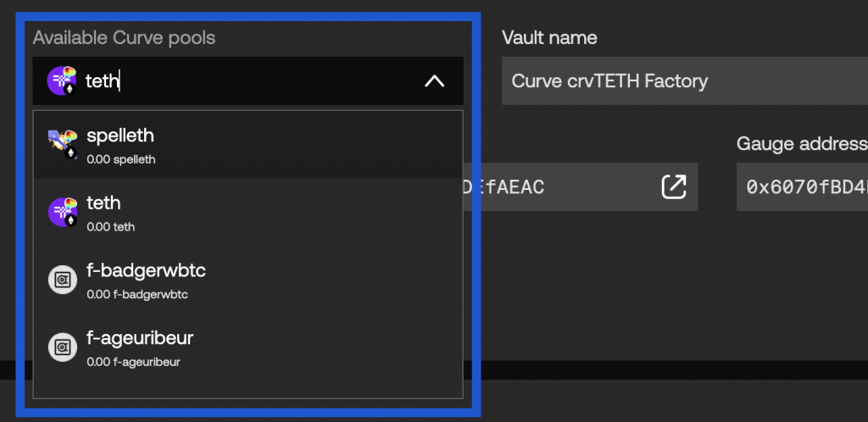This screenshot has width=868, height=422.
Task: Click the f-badgerwbtc vault icon
Action: coord(63,280)
